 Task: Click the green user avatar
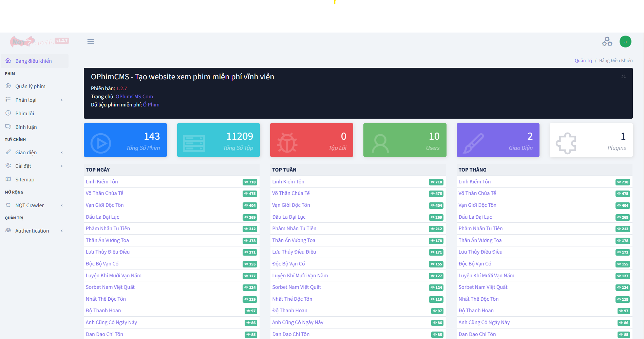point(625,42)
